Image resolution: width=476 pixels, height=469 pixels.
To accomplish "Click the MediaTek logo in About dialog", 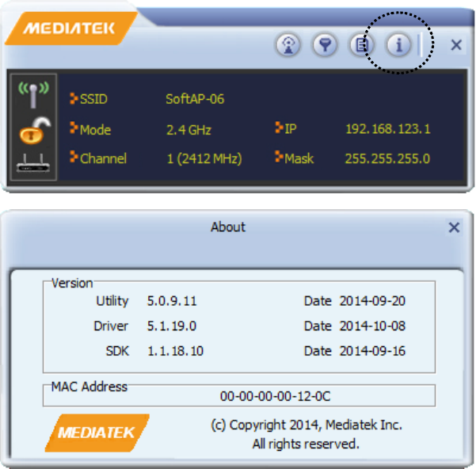I will click(97, 433).
